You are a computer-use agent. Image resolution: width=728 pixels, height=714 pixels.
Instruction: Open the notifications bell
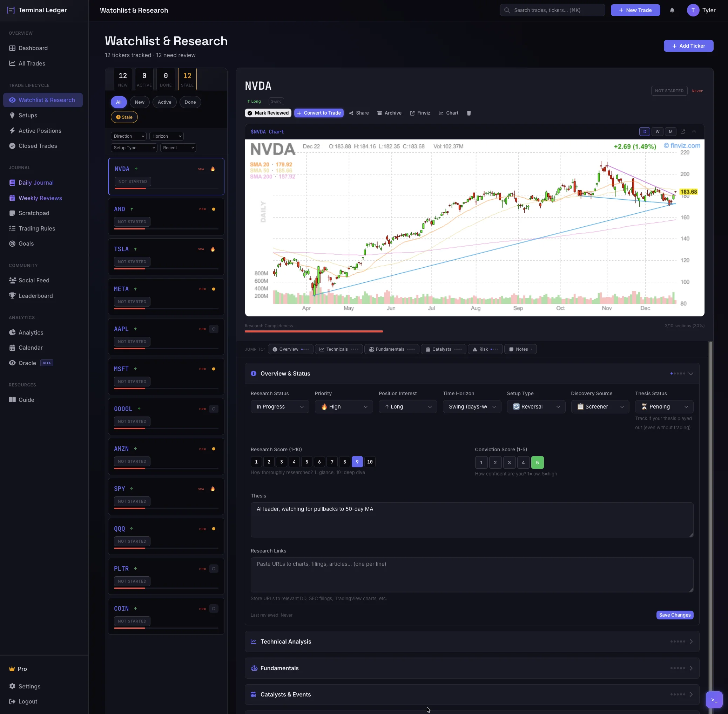point(672,10)
